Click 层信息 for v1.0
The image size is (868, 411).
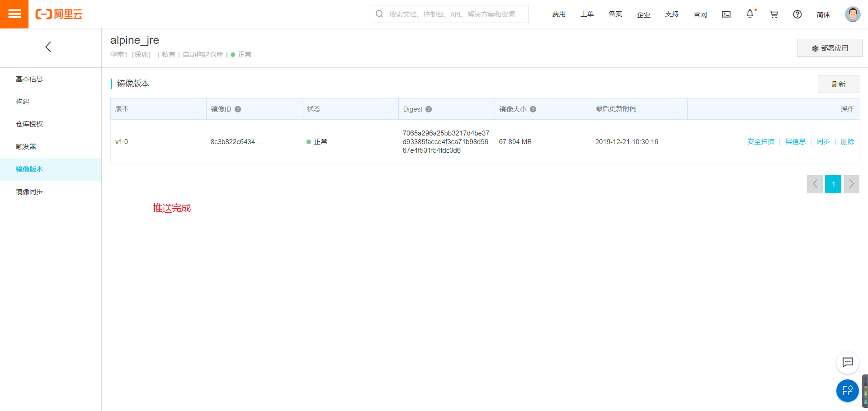pos(796,142)
